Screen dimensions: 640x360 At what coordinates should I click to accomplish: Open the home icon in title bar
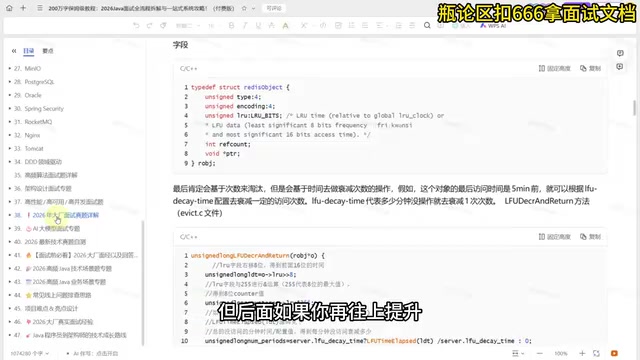coord(9,8)
